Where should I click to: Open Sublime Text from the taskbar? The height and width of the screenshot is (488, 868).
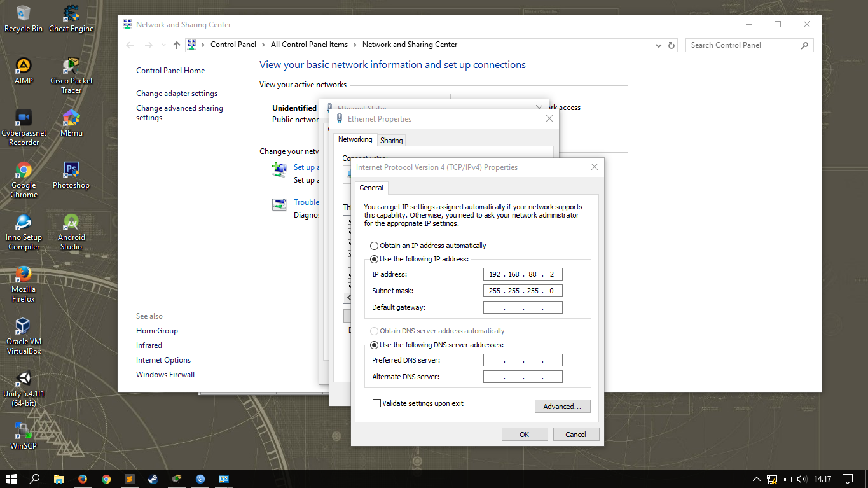click(130, 478)
